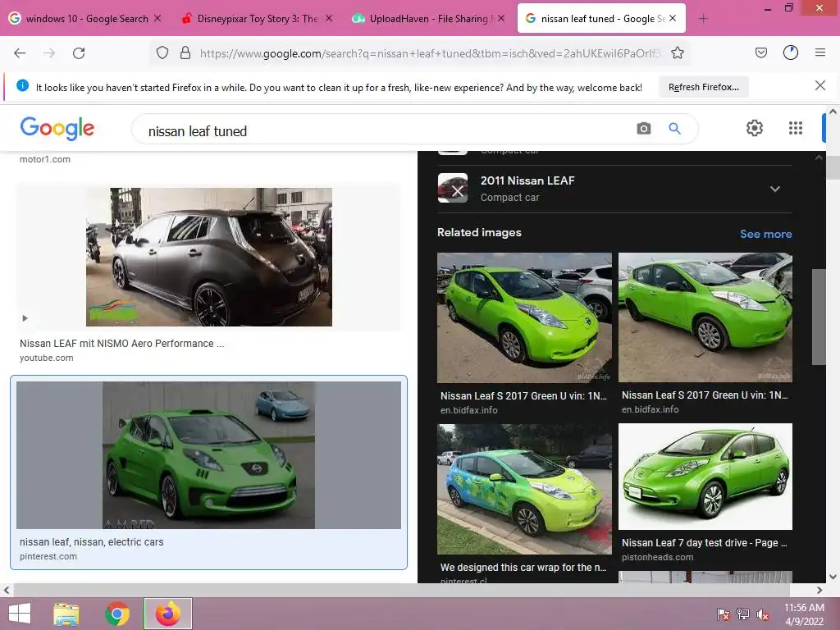840x630 pixels.
Task: Switch to the Disneypixar Toy Story 3 tab
Action: tap(257, 19)
